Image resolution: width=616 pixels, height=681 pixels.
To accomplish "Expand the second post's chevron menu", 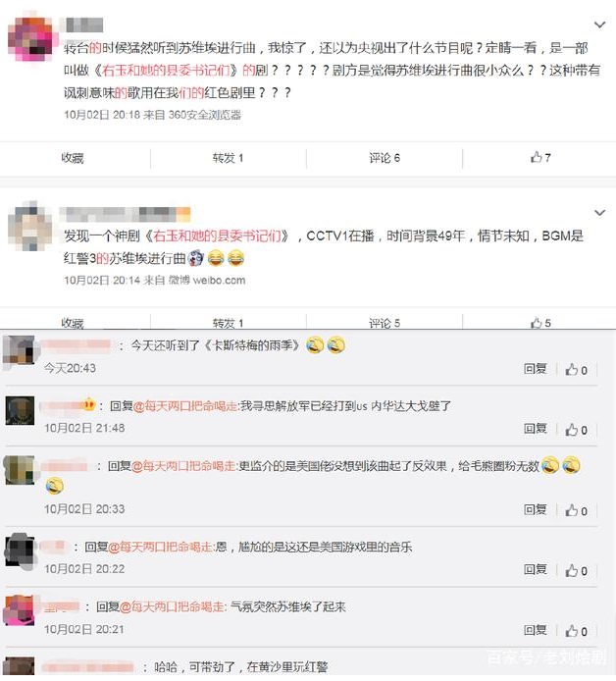I will [599, 212].
